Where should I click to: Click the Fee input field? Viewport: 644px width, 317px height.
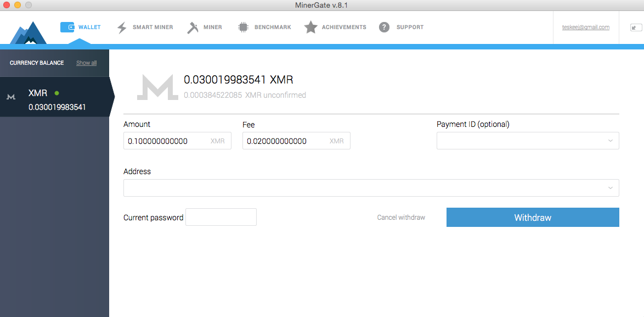[x=297, y=141]
